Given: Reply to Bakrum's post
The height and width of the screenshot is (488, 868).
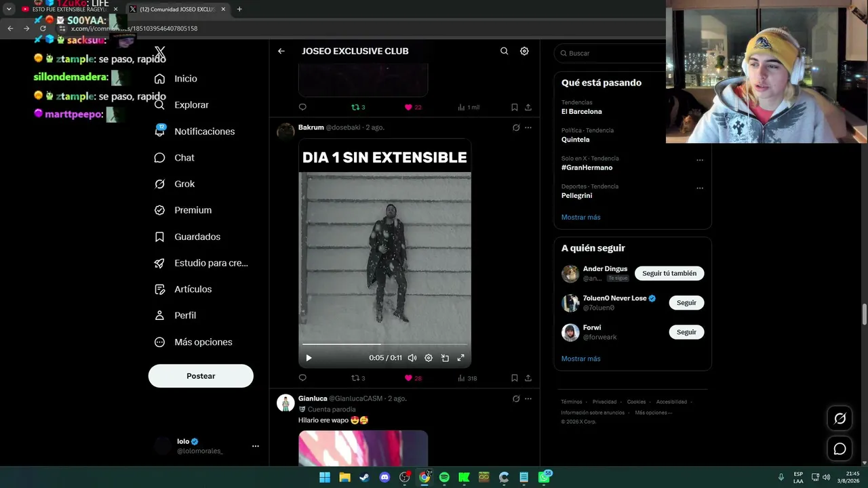Looking at the screenshot, I should click(x=302, y=378).
